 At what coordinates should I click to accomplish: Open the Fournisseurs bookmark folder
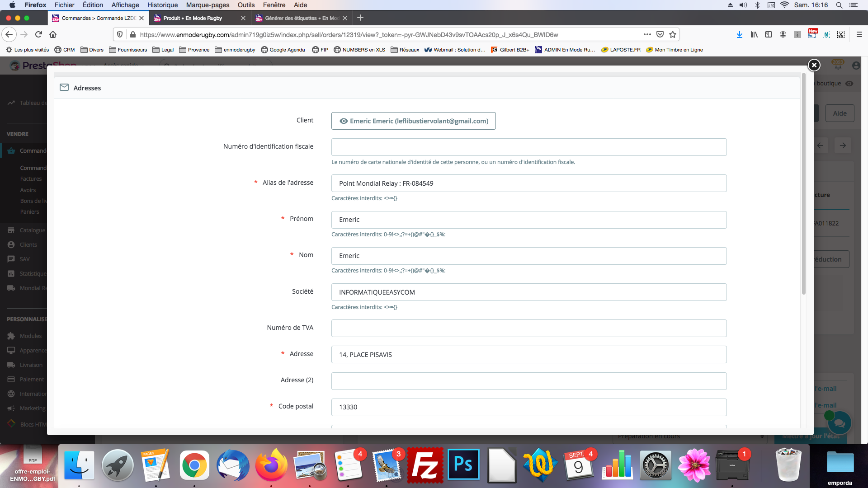[x=128, y=50]
